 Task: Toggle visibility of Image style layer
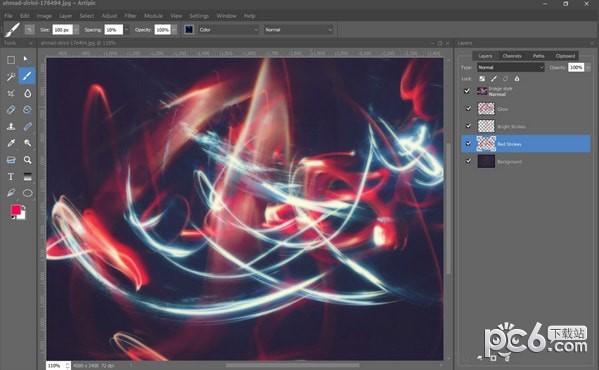(466, 91)
